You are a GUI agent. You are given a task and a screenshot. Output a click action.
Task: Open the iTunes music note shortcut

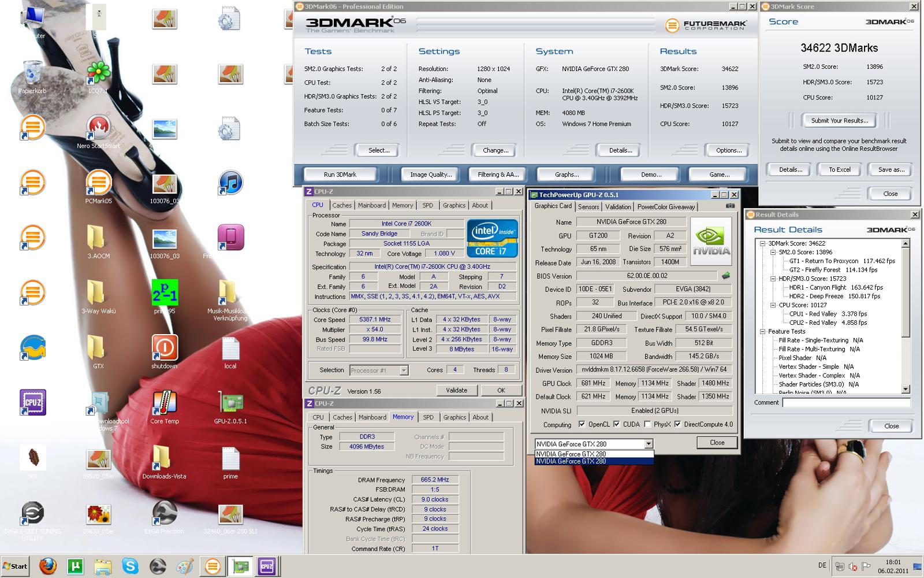230,183
